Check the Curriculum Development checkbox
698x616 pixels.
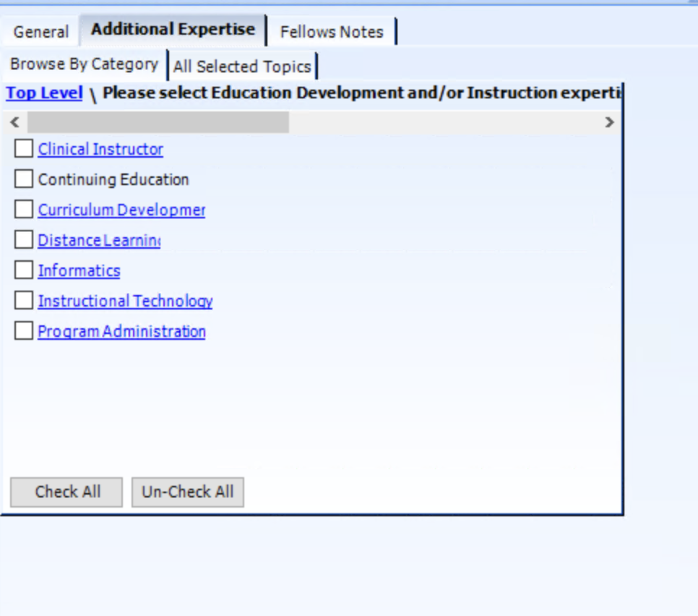coord(22,209)
